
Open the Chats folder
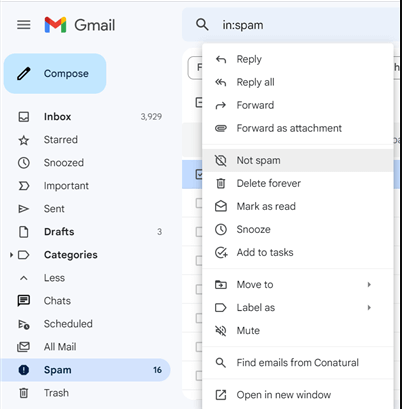point(85,301)
